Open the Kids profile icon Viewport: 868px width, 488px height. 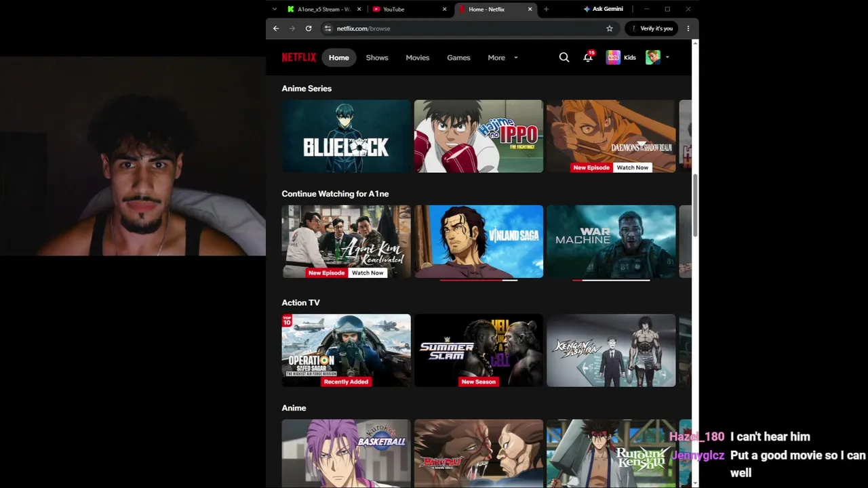coord(613,58)
